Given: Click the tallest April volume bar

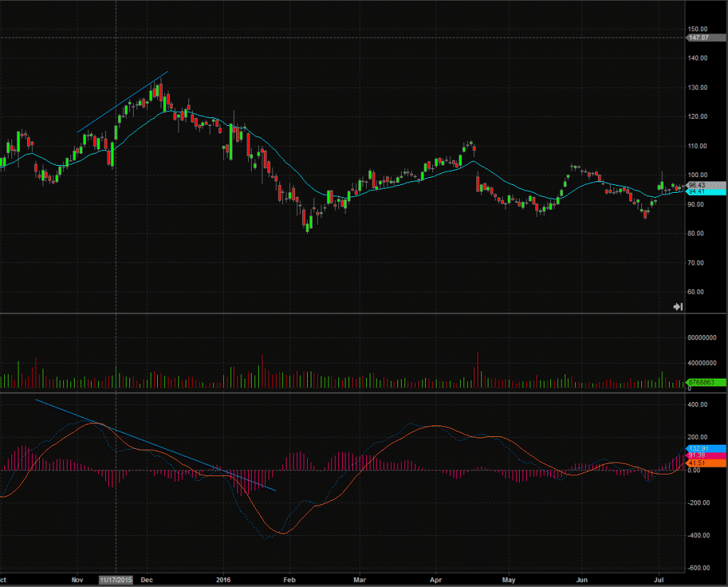Looking at the screenshot, I should (x=477, y=370).
